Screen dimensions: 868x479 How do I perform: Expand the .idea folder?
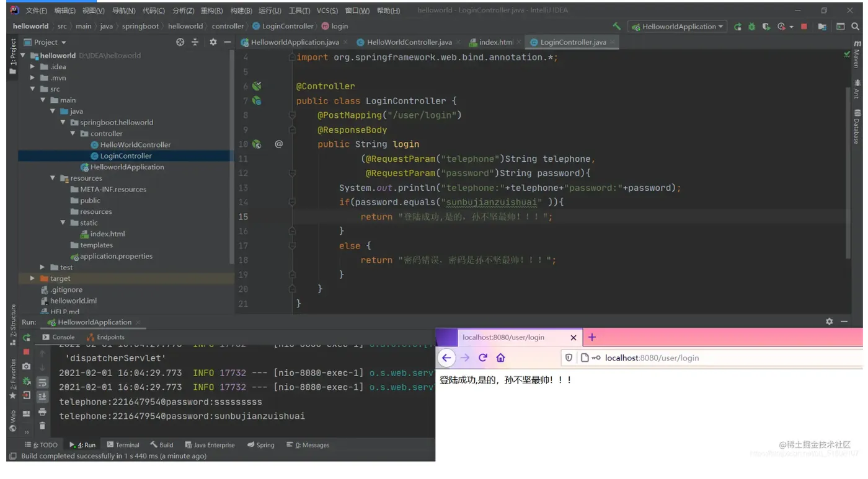coord(33,66)
